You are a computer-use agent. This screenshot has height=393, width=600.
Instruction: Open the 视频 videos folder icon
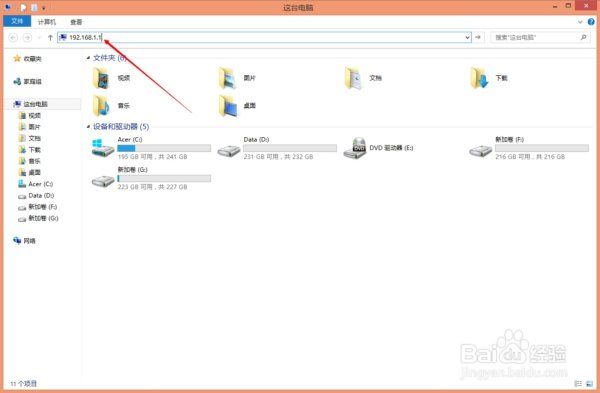[101, 78]
